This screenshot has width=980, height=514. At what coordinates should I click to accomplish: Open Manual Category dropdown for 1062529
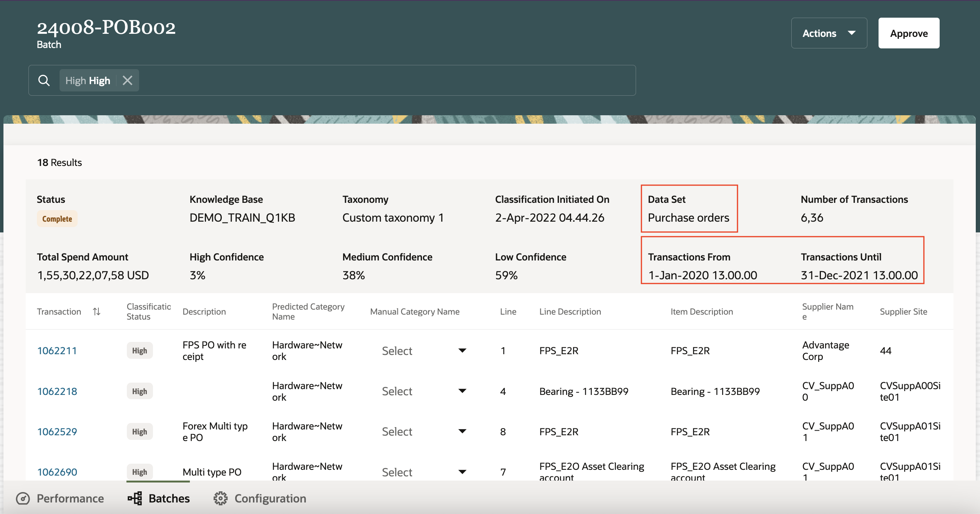(462, 431)
